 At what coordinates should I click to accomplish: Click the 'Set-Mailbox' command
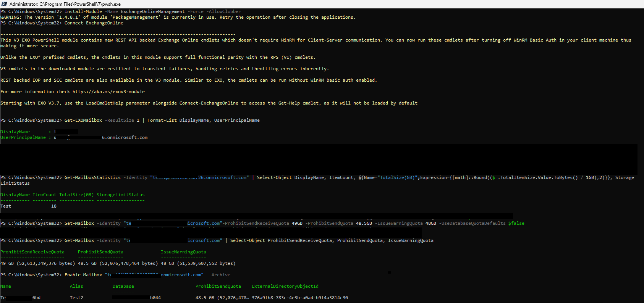79,223
